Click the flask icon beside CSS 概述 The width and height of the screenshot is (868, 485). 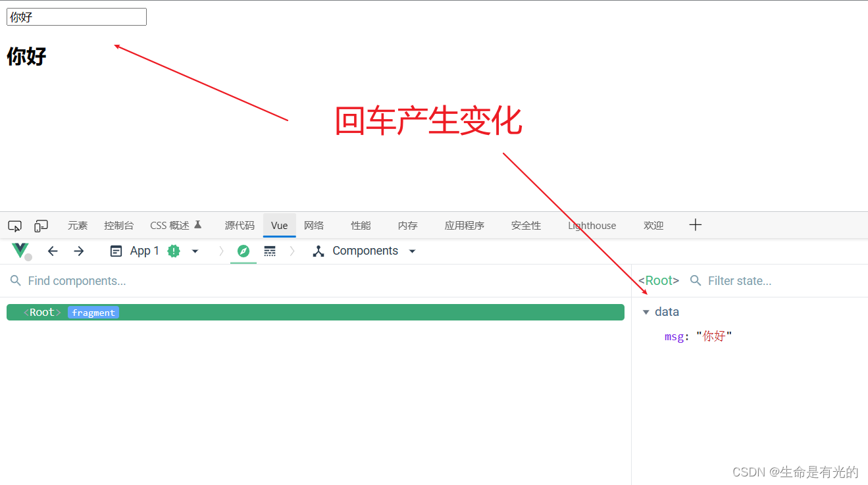[x=197, y=225]
